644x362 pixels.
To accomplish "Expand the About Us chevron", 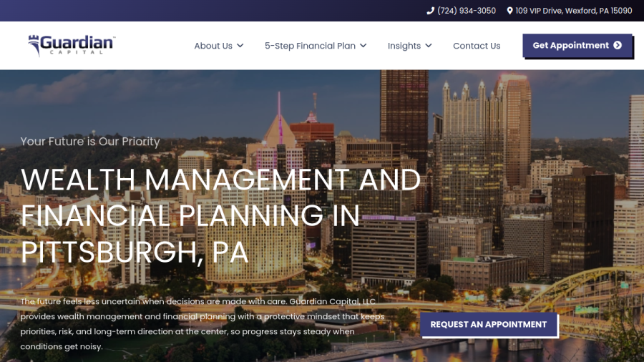I will (240, 46).
